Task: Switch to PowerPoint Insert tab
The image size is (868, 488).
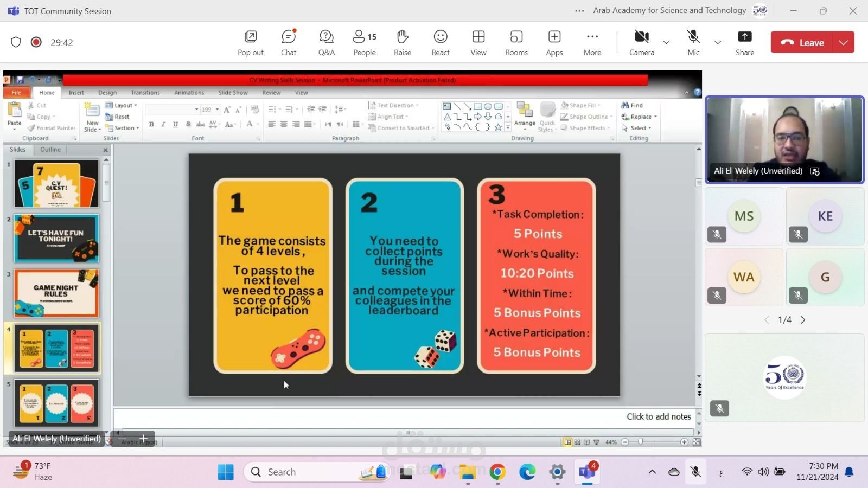Action: coord(76,93)
